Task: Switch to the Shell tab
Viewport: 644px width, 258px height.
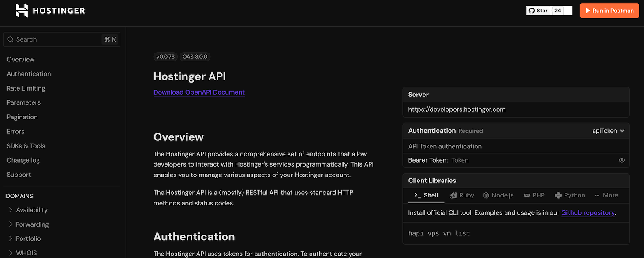Action: coord(426,195)
